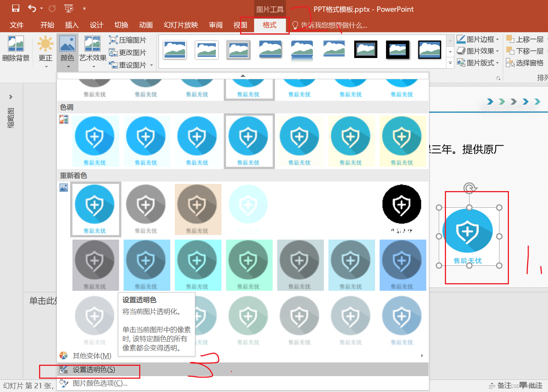
Task: Open the 图片边框 dropdown
Action: point(478,39)
